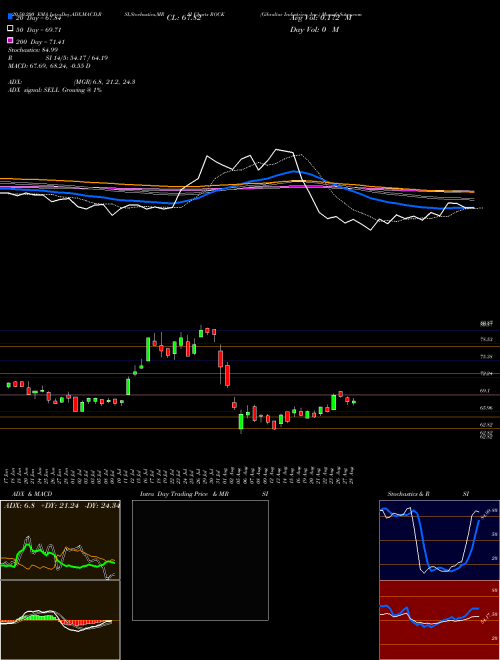Click 'ADX: 6.8 +DY: 21.24 -DY: 24.34' readout
The height and width of the screenshot is (660, 500).
point(62,505)
